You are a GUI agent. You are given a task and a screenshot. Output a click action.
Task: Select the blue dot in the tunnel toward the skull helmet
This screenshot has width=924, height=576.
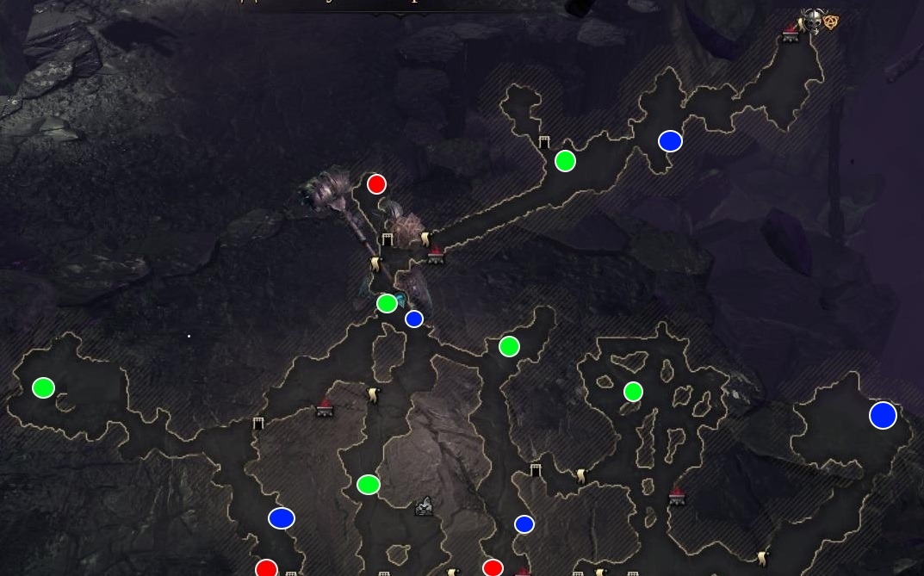(670, 141)
